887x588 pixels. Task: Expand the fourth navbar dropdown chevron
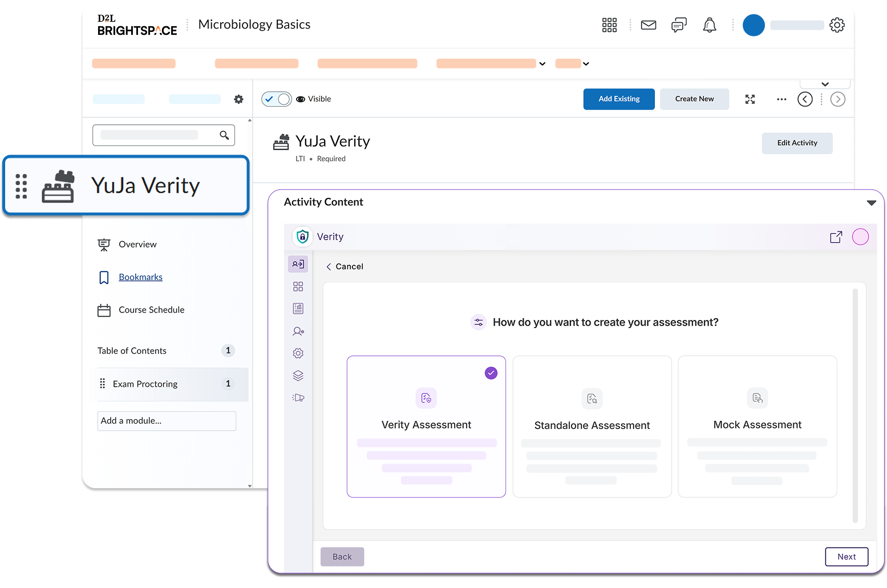click(x=542, y=64)
